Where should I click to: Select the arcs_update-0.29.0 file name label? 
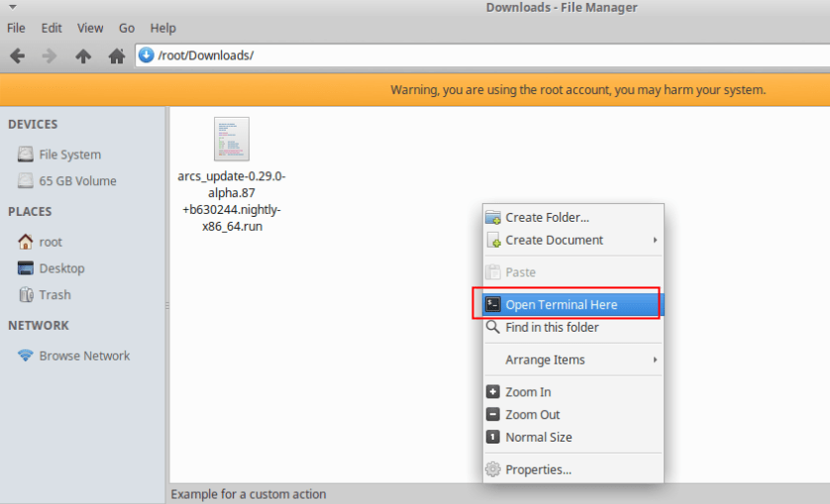[232, 201]
